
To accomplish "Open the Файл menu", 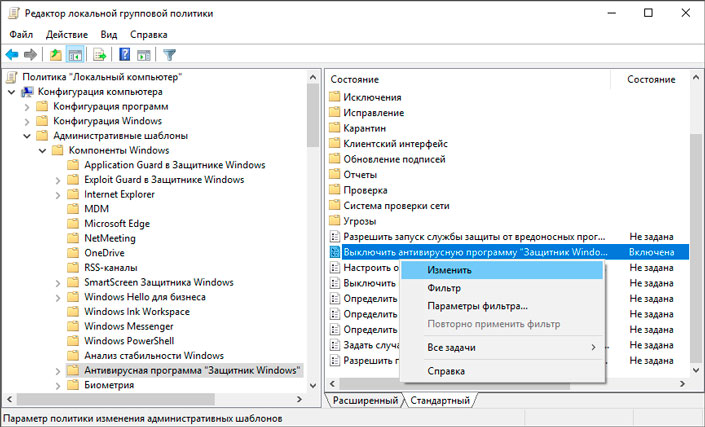I will 21,35.
